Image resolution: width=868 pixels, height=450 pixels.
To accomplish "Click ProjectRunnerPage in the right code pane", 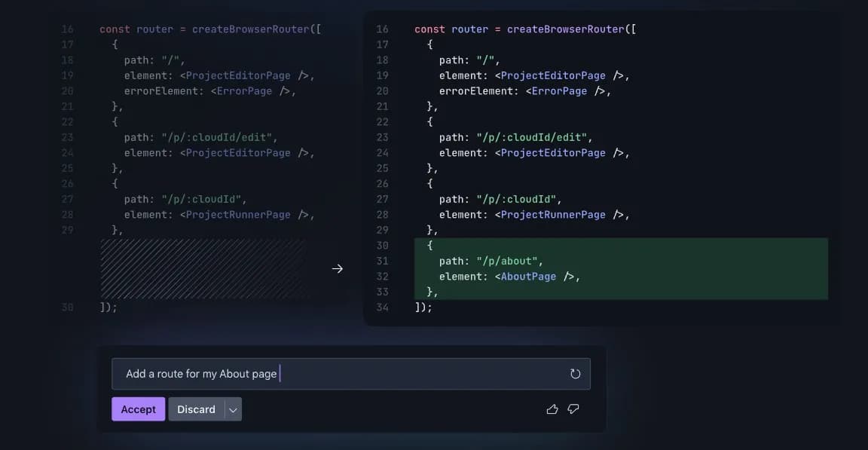I will pyautogui.click(x=553, y=215).
